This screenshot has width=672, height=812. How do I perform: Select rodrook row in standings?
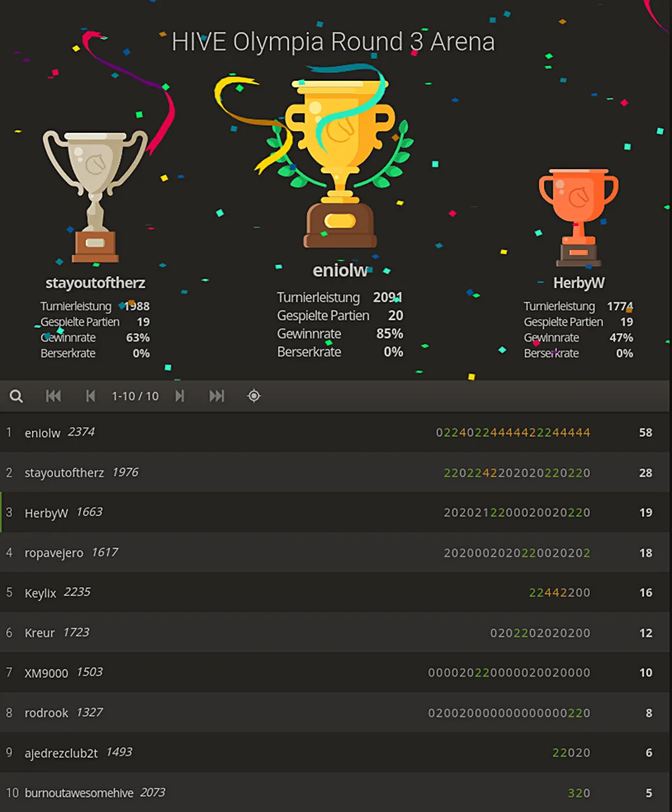click(336, 712)
